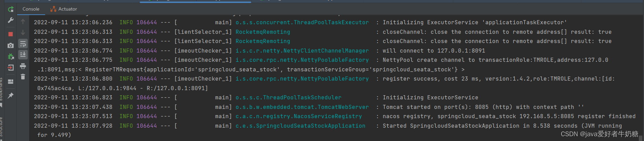
Task: Click the bug update running application icon
Action: coord(11,56)
